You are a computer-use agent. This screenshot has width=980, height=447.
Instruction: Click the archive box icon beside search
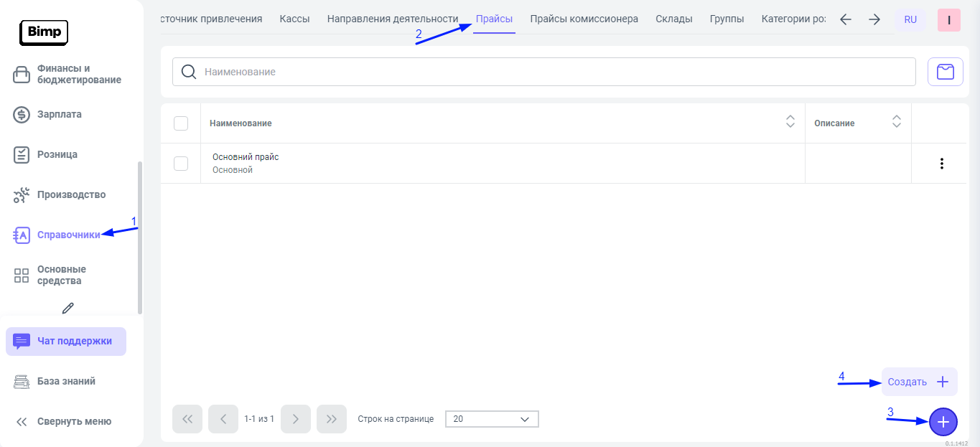click(945, 72)
